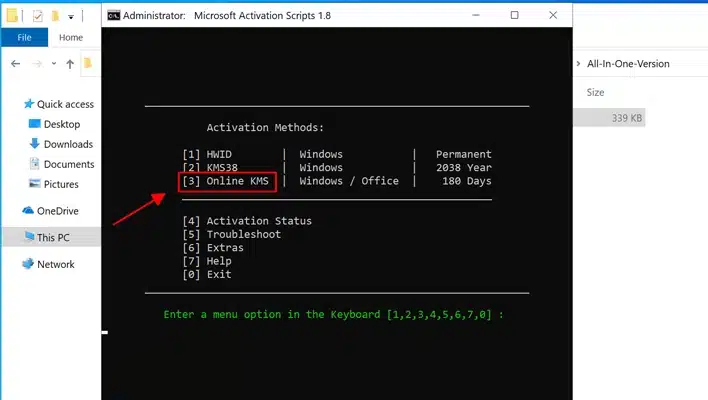
Task: Click the Network icon in navigation pane
Action: 27,264
